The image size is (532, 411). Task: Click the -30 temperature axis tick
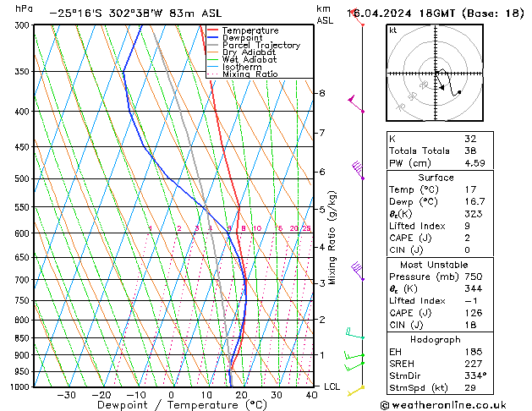(66, 395)
